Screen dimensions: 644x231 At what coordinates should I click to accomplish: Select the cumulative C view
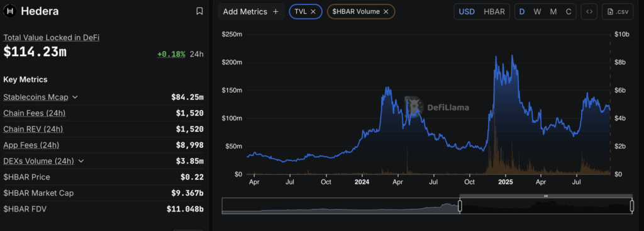click(x=569, y=11)
